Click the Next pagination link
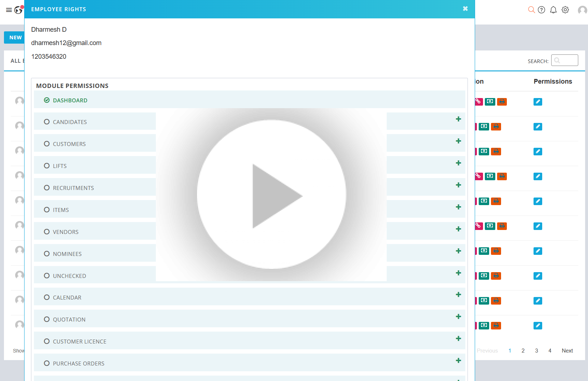The width and height of the screenshot is (588, 381). (567, 351)
